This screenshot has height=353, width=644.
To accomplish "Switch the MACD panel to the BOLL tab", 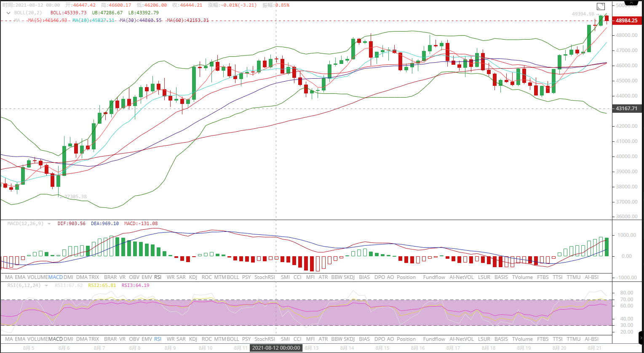I will pos(233,277).
